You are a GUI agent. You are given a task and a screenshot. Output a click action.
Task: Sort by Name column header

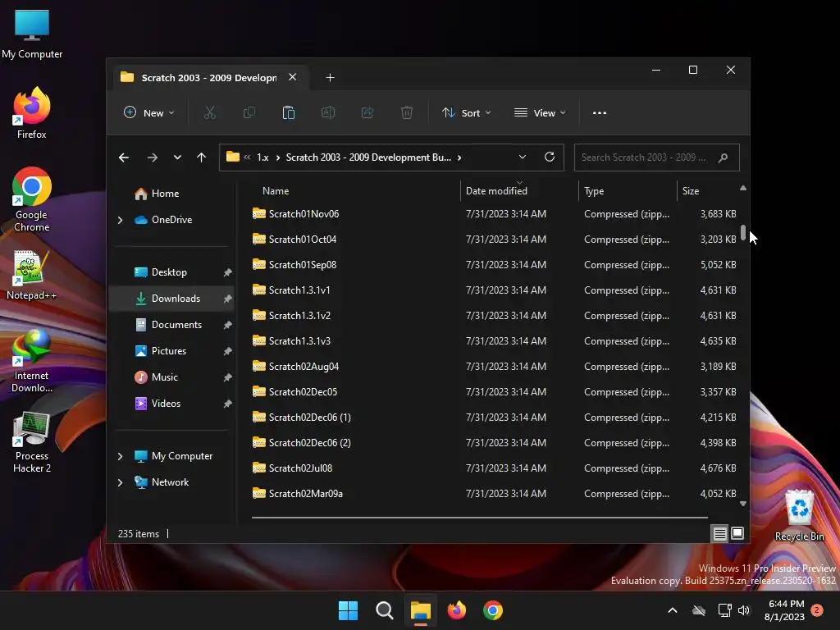354,190
